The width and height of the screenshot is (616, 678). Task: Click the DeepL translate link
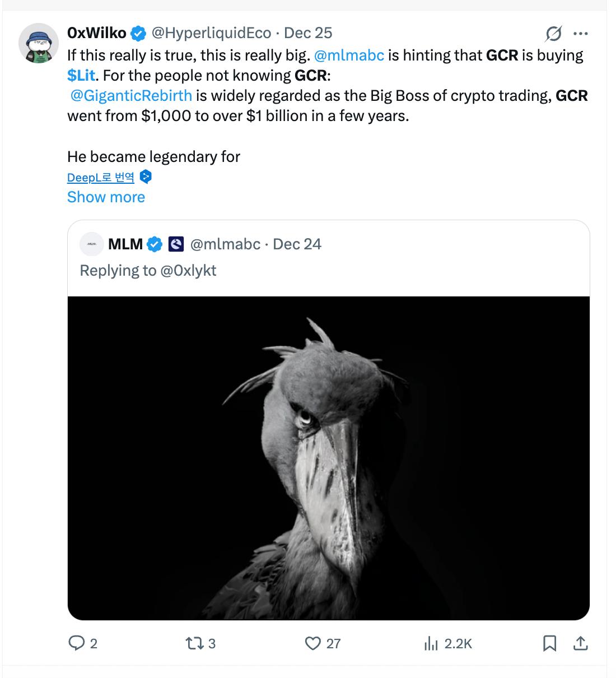point(101,178)
